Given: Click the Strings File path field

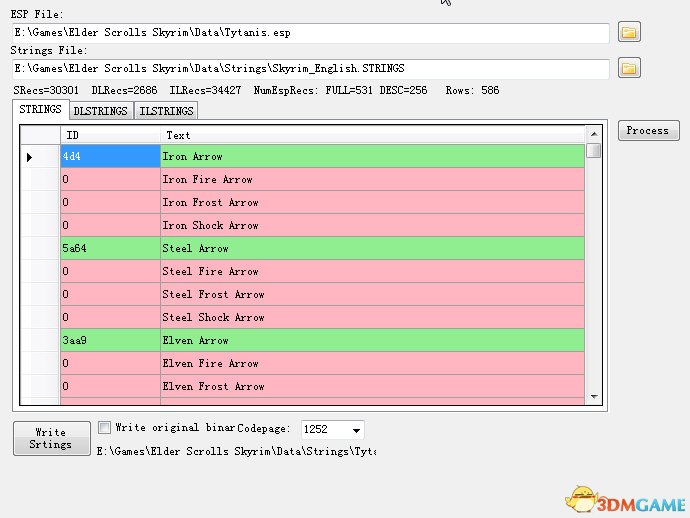Looking at the screenshot, I should [x=311, y=69].
